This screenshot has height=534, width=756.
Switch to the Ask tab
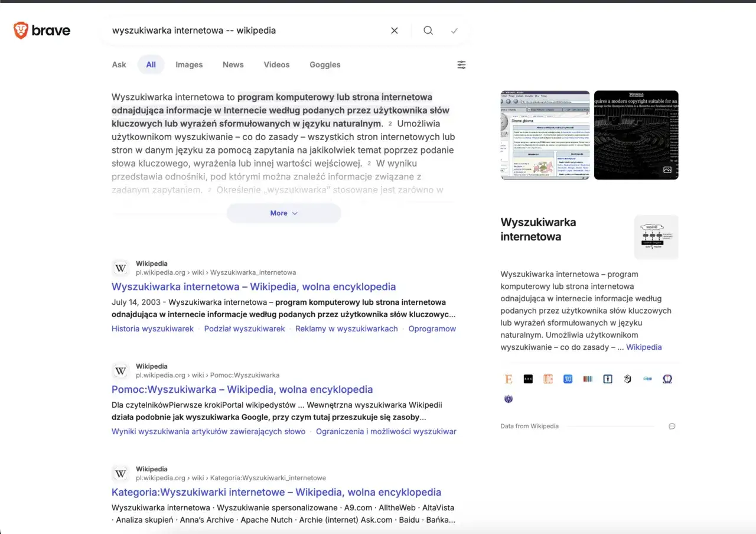(119, 65)
